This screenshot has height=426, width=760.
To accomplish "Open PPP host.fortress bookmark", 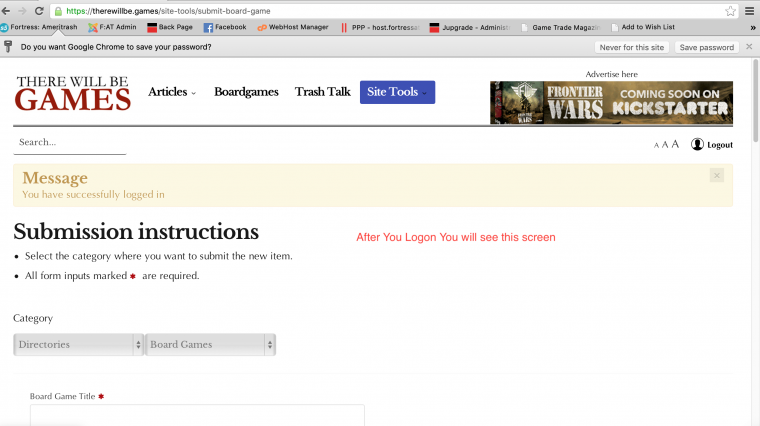I will click(x=380, y=28).
